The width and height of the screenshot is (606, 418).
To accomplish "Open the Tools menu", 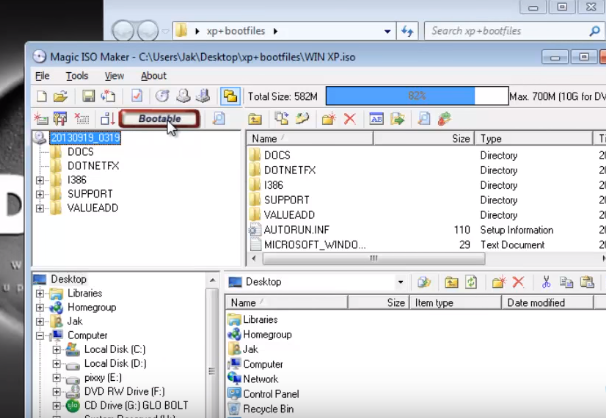I will [77, 76].
